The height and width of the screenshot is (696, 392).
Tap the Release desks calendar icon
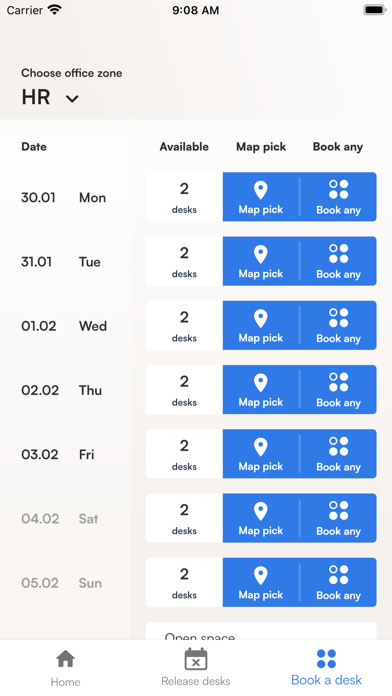(x=196, y=659)
